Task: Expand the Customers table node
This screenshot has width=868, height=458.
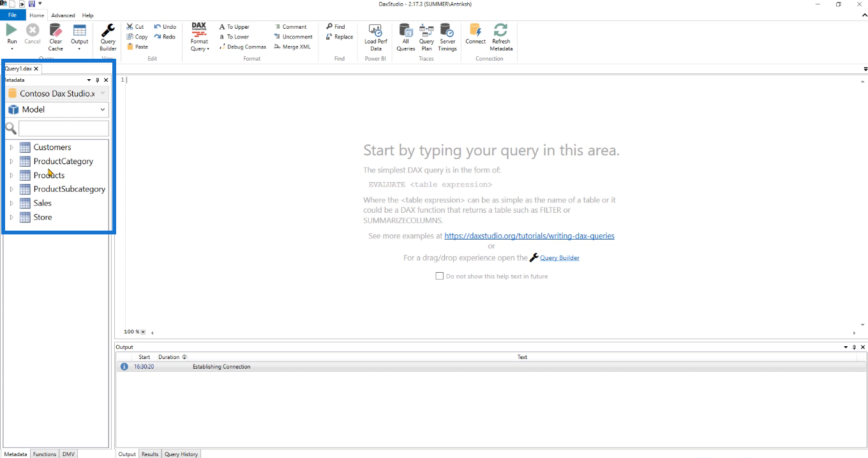Action: (11, 147)
